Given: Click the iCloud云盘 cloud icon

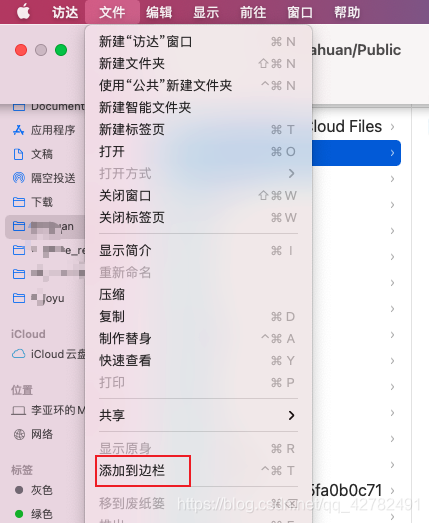Looking at the screenshot, I should click(19, 354).
